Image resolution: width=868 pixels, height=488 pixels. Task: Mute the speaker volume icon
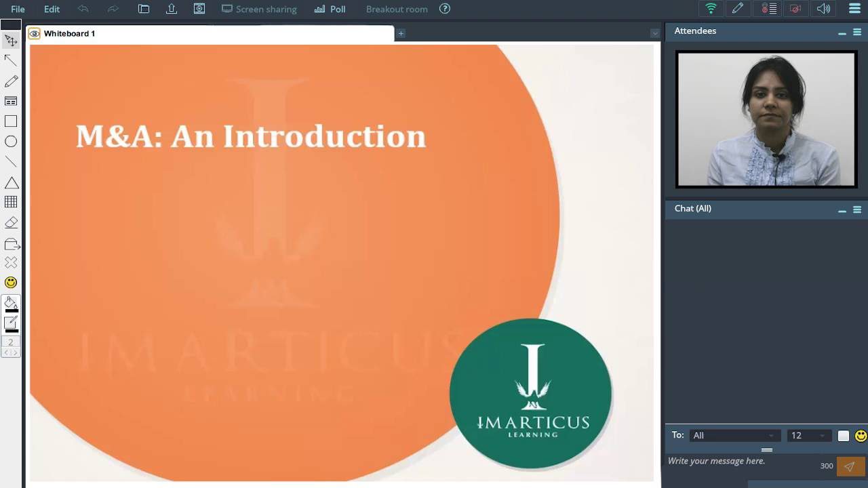(x=823, y=9)
